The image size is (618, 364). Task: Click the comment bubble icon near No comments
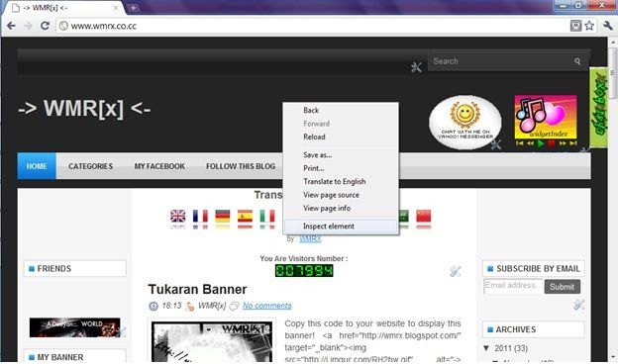coord(234,306)
